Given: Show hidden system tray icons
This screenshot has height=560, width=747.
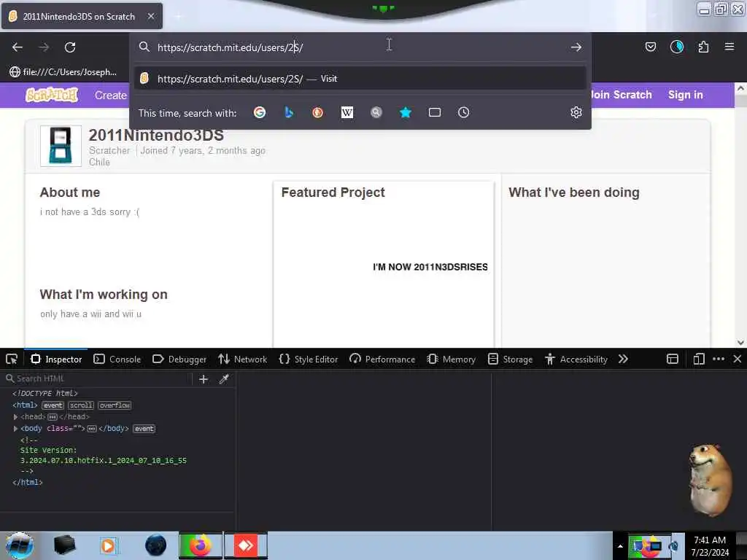Looking at the screenshot, I should coord(620,546).
